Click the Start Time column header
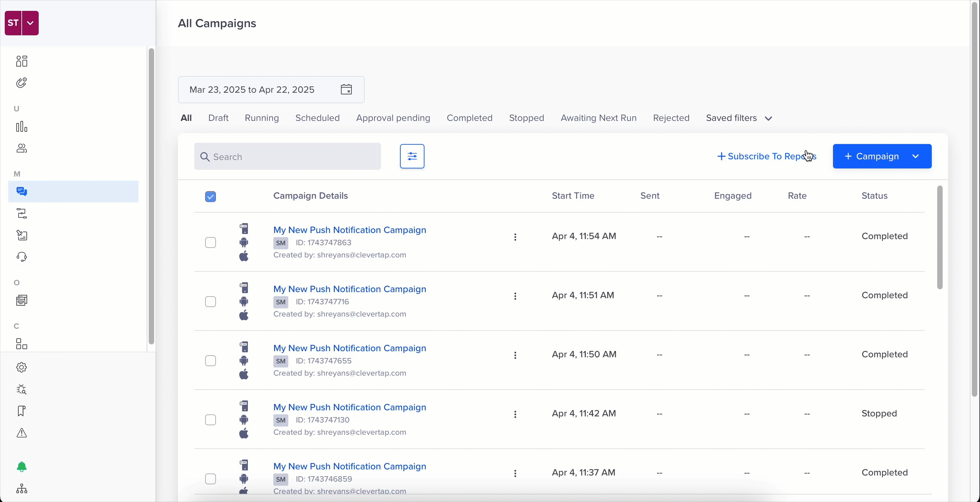980x502 pixels. [573, 196]
